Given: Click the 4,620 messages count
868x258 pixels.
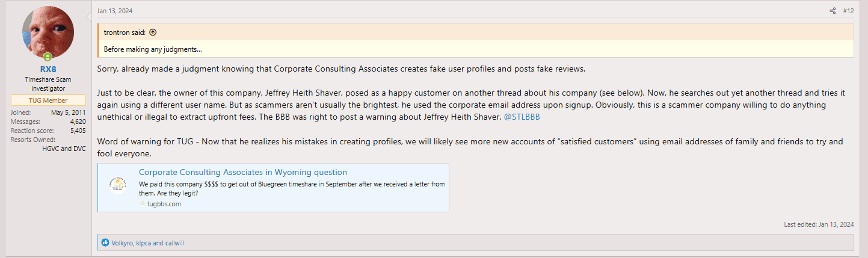Looking at the screenshot, I should (76, 121).
